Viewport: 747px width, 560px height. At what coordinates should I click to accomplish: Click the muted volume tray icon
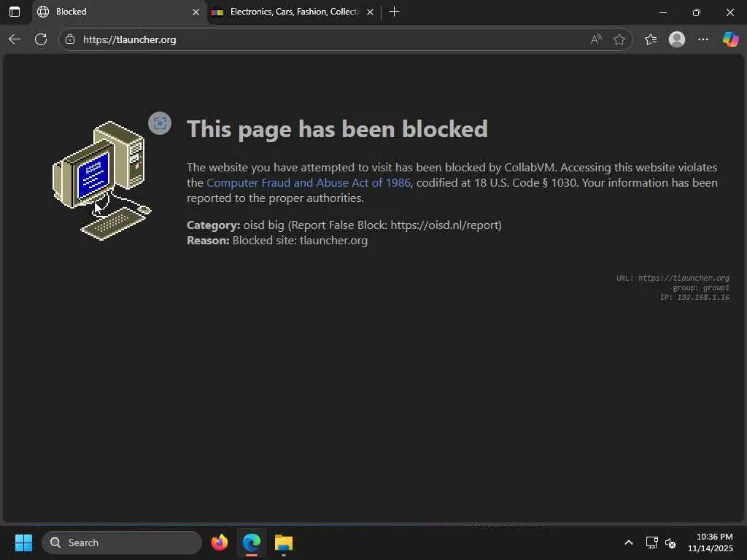pos(670,542)
